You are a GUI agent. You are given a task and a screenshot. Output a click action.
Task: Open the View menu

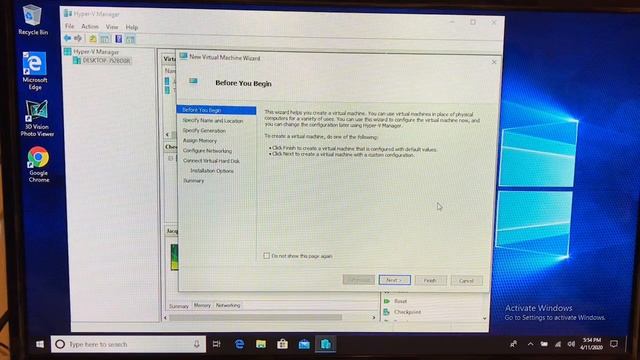pos(112,27)
